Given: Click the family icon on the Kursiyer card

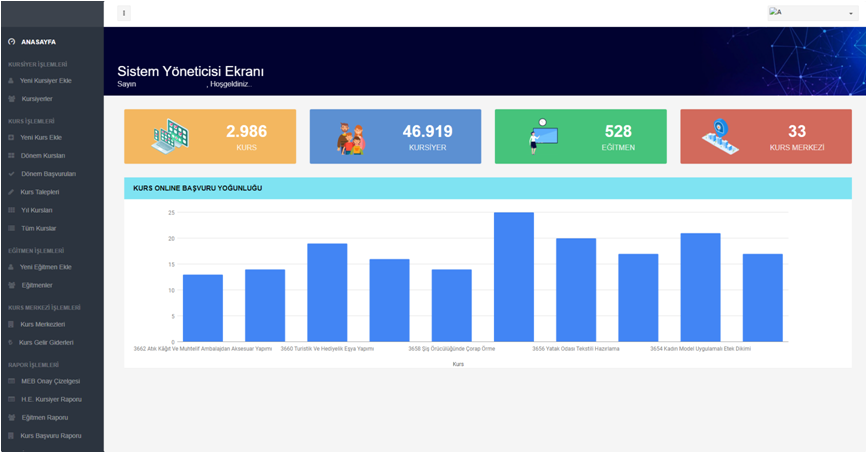Looking at the screenshot, I should tap(351, 138).
